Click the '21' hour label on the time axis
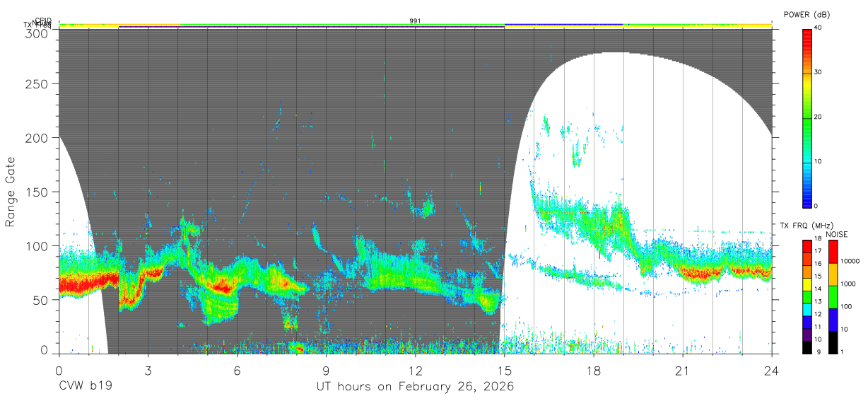The width and height of the screenshot is (868, 401). pos(682,371)
